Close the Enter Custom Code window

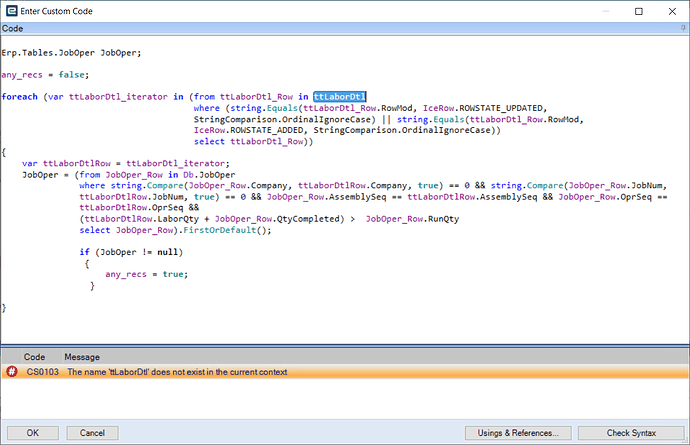point(672,11)
